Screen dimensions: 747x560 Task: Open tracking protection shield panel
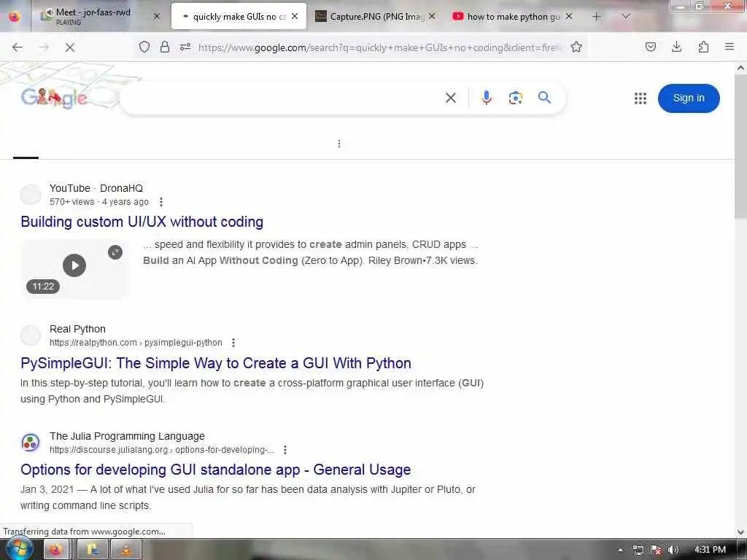[x=144, y=47]
